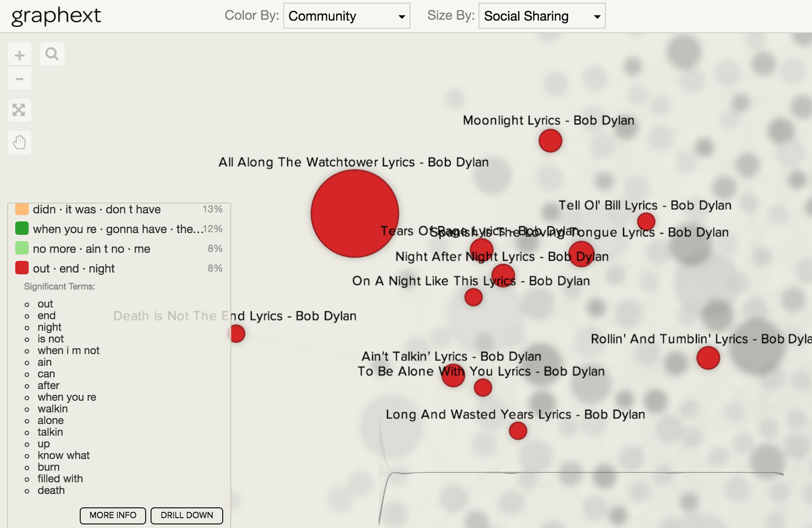Viewport: 812px width, 528px height.
Task: Select the hand pan tool
Action: click(19, 143)
